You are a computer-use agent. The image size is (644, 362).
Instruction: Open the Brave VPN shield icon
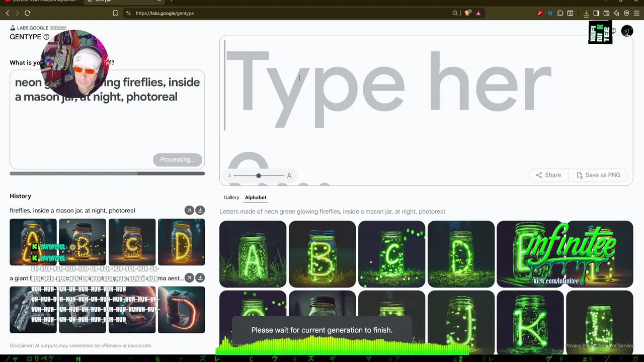[626, 13]
